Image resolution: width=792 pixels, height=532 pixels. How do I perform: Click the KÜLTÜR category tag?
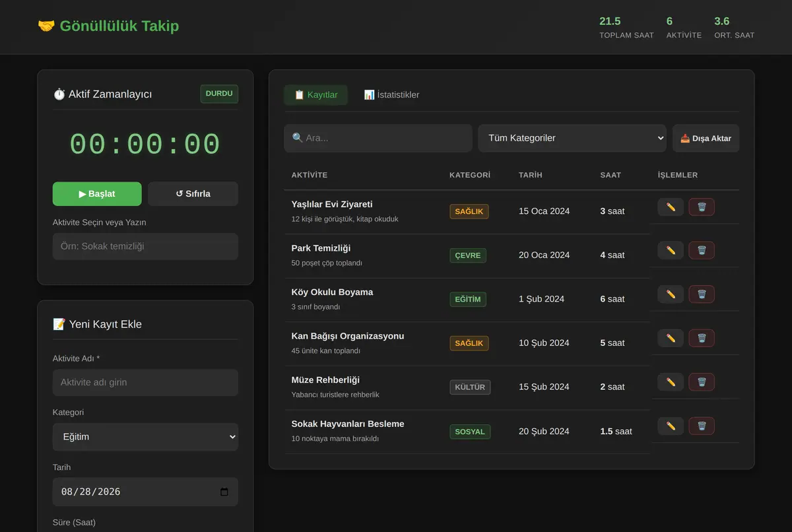(470, 387)
